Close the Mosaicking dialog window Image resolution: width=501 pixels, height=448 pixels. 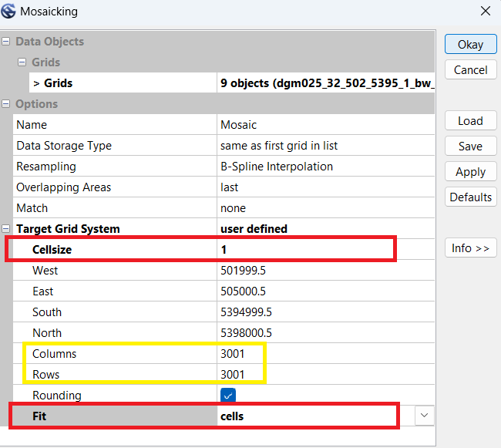485,12
